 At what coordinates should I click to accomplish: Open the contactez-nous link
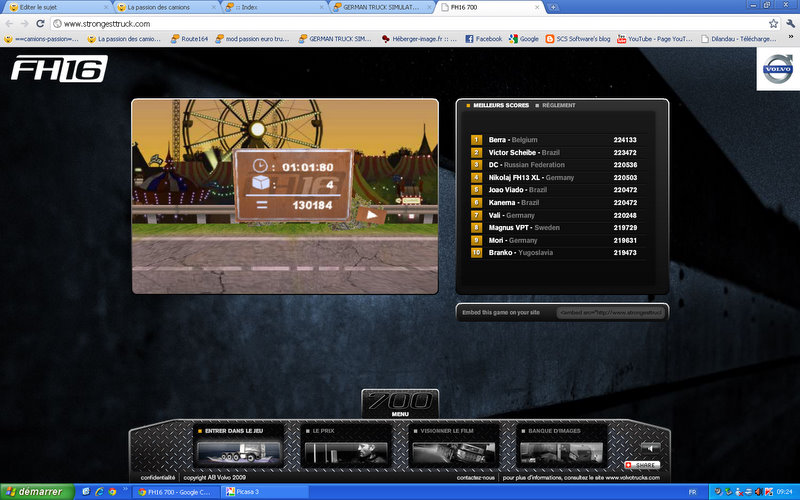(476, 478)
